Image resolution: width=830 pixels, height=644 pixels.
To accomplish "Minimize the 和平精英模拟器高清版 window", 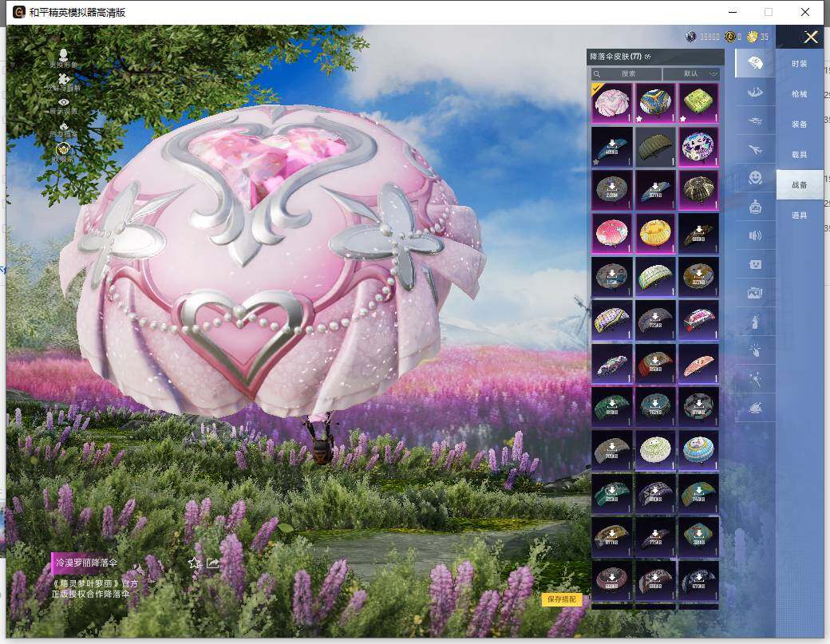I will 733,12.
